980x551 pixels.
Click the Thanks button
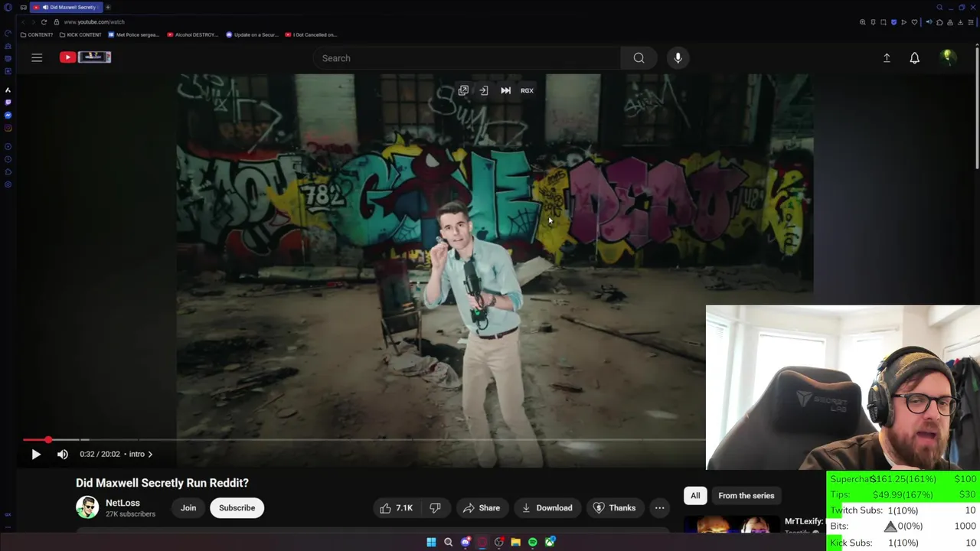pos(615,508)
